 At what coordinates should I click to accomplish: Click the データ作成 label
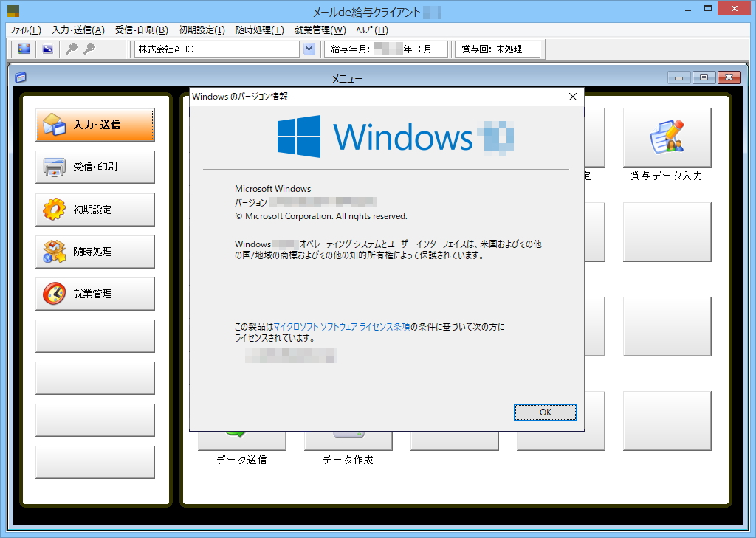348,460
